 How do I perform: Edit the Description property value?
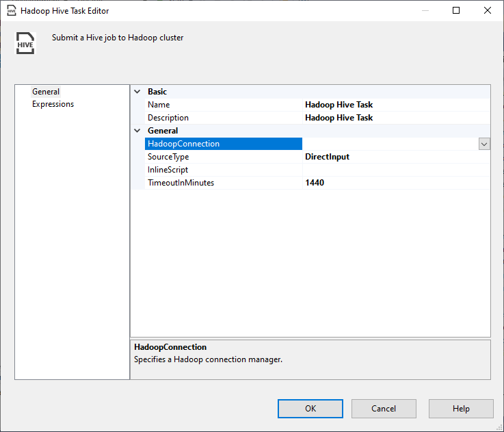pos(396,118)
